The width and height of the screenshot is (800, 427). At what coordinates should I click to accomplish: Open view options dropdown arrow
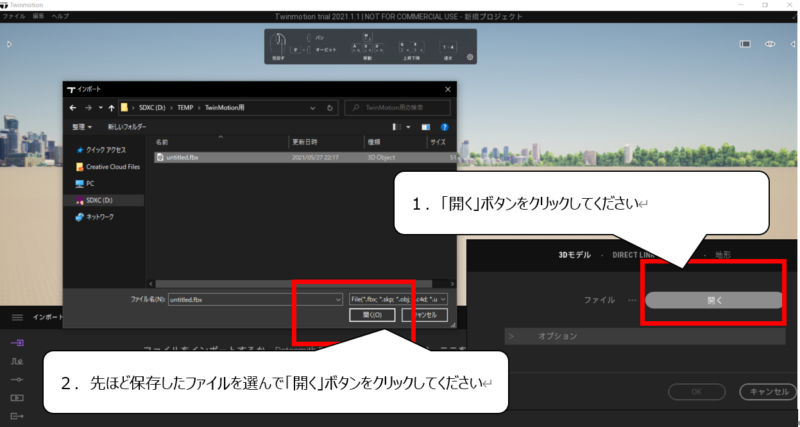[408, 127]
